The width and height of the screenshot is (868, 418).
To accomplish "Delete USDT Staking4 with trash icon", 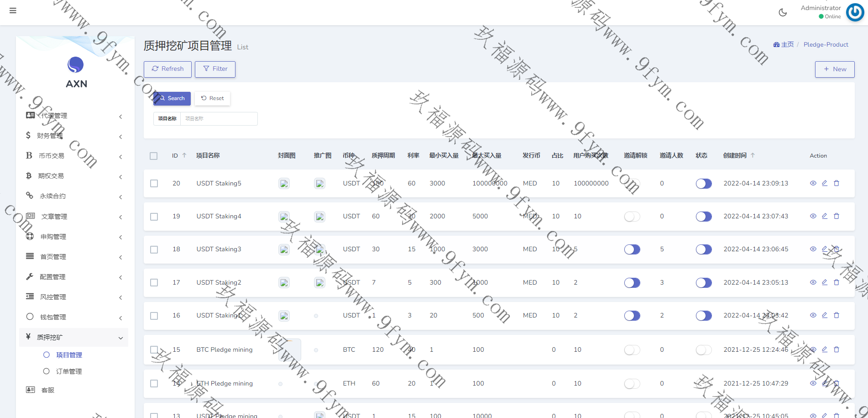I will pyautogui.click(x=837, y=216).
